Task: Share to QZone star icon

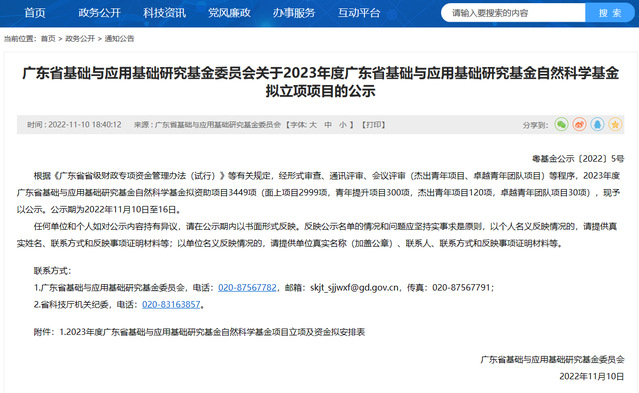Action: point(615,124)
